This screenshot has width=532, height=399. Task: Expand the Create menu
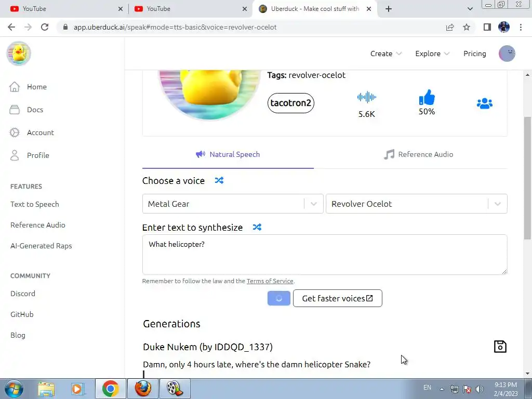click(386, 54)
